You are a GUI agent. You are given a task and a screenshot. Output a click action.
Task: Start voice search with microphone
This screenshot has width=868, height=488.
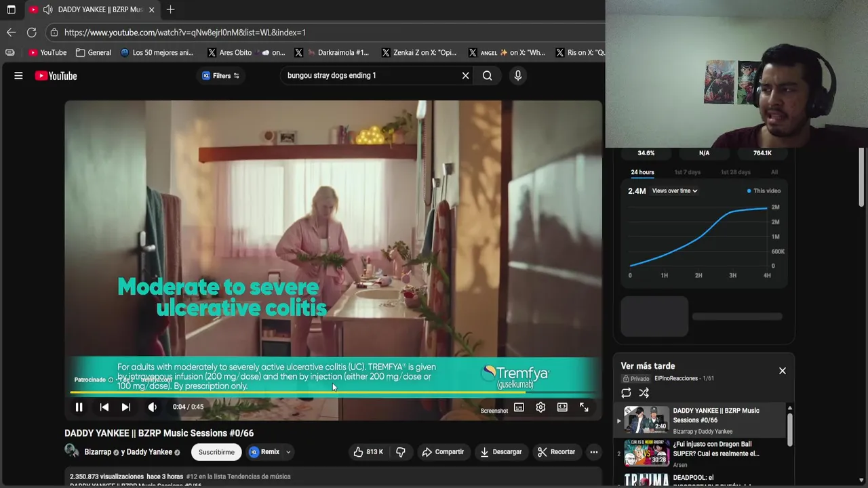click(x=518, y=76)
